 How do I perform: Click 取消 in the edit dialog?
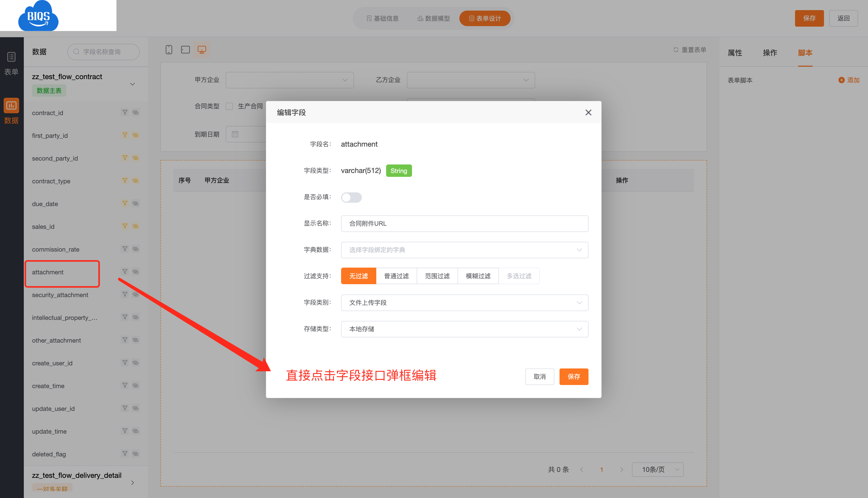[539, 376]
